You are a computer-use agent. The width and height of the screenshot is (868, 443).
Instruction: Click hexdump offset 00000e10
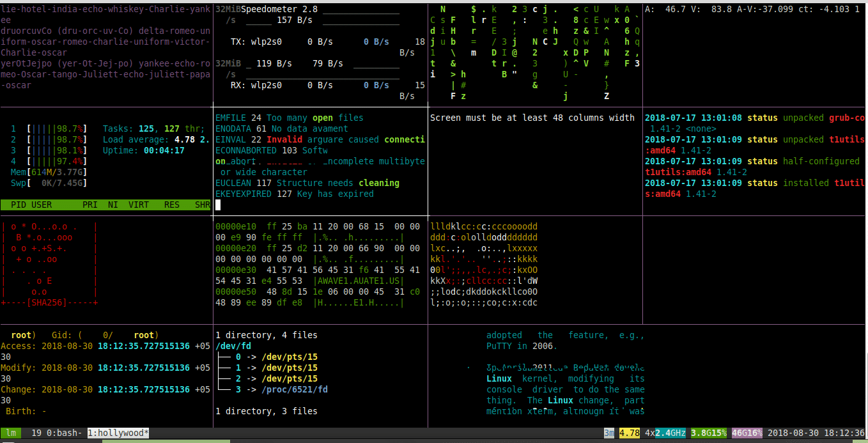236,226
